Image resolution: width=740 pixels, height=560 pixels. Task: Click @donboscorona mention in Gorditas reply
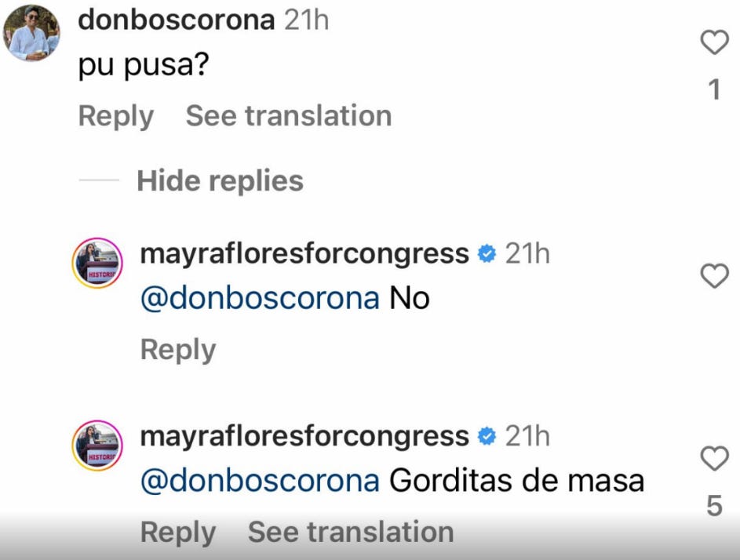click(260, 482)
